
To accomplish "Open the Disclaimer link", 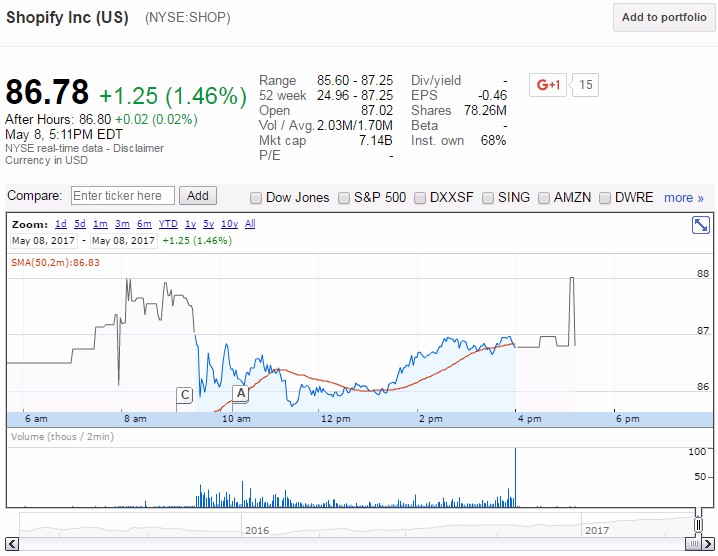I will 138,148.
